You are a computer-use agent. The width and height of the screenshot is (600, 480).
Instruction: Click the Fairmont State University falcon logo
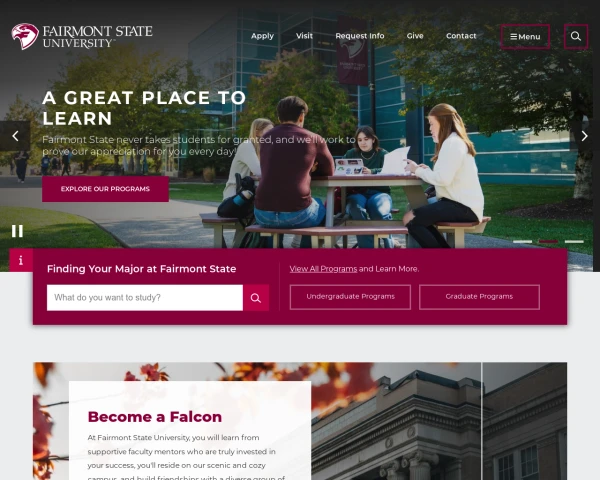click(25, 36)
